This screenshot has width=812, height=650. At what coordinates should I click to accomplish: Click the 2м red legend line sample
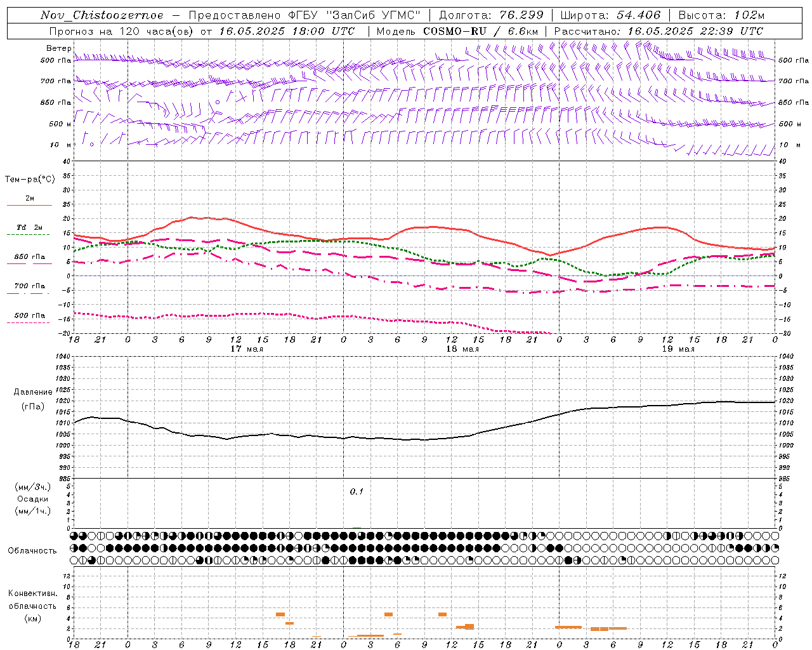click(29, 205)
